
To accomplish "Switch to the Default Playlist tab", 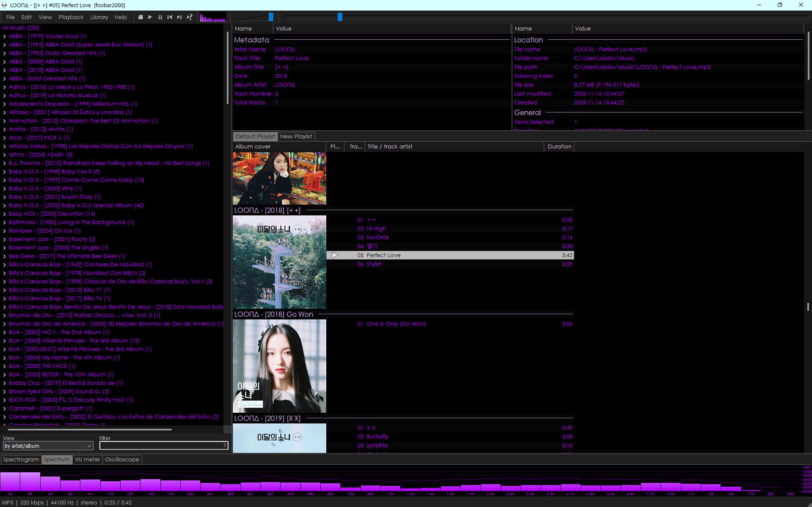I will coord(255,137).
